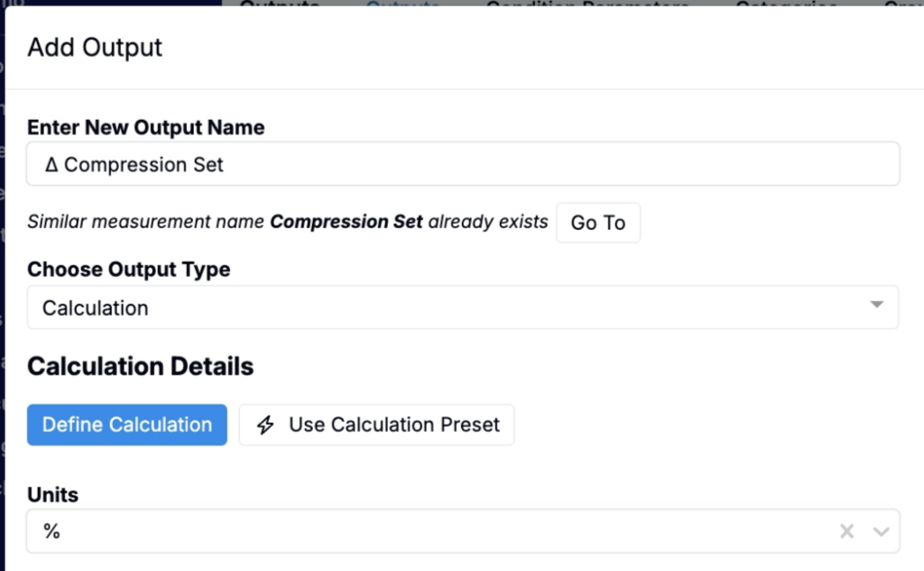Switch to Categories tab
The height and width of the screenshot is (571, 924).
pos(786,3)
